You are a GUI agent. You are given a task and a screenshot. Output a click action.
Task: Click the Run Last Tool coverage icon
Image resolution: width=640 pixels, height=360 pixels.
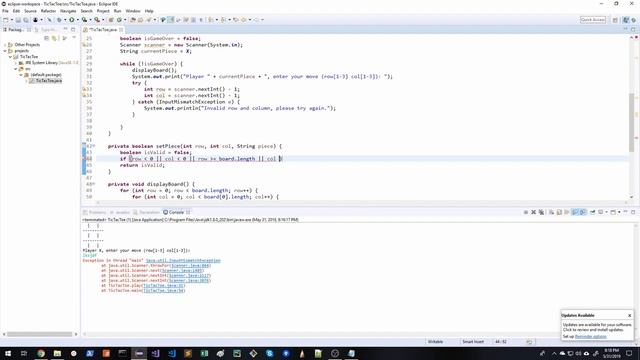click(84, 20)
